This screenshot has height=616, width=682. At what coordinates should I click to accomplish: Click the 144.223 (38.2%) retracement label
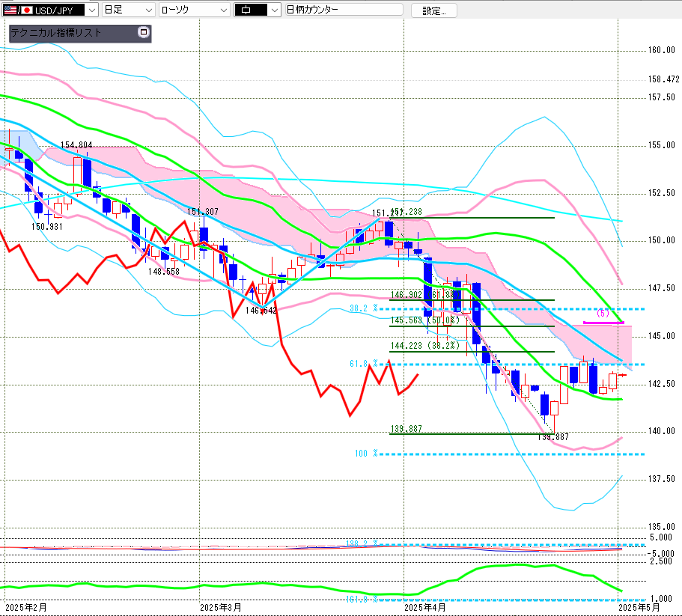click(x=425, y=346)
